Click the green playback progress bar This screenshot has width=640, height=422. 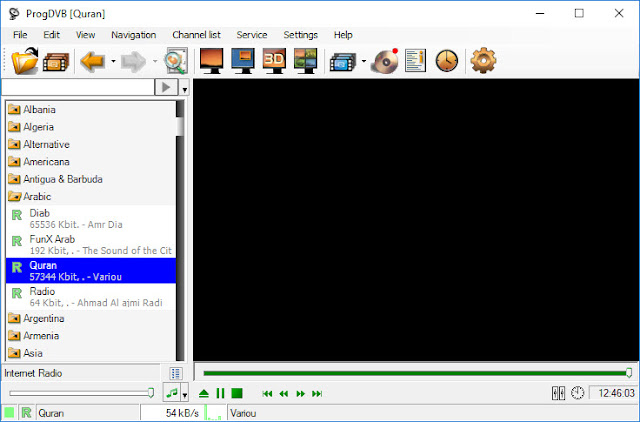(416, 373)
